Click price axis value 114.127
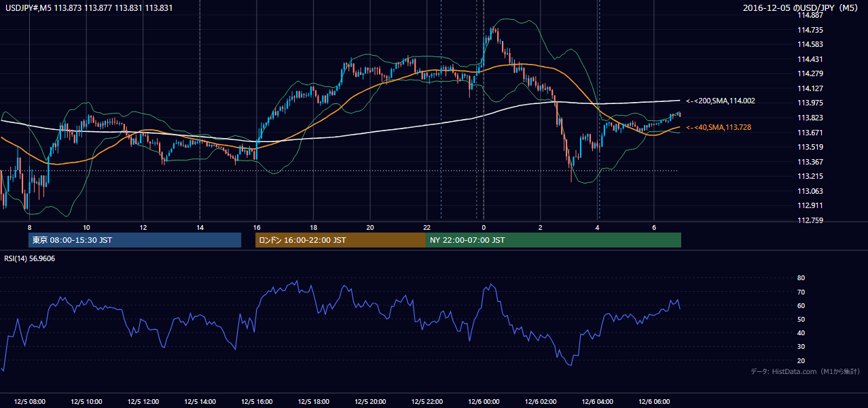This screenshot has height=408, width=868. click(811, 88)
